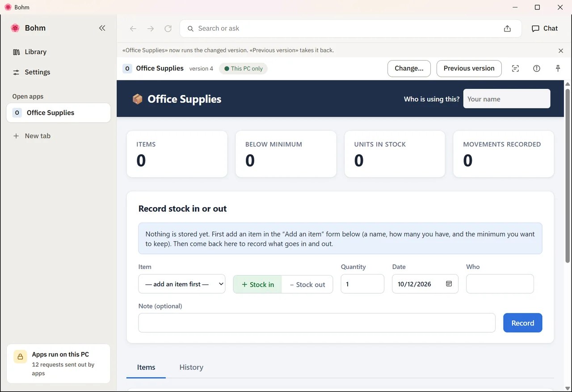Image resolution: width=572 pixels, height=392 pixels.
Task: Pin the Office Supplies app
Action: click(558, 69)
